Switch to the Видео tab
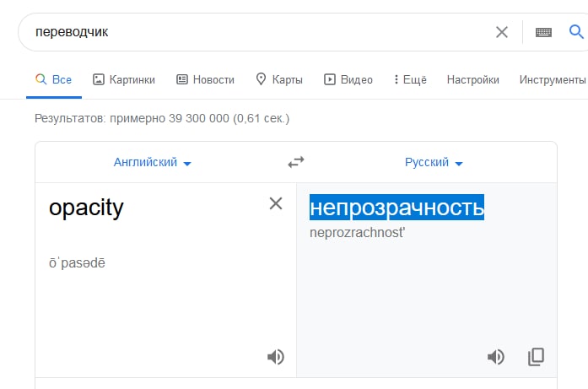 [x=348, y=80]
